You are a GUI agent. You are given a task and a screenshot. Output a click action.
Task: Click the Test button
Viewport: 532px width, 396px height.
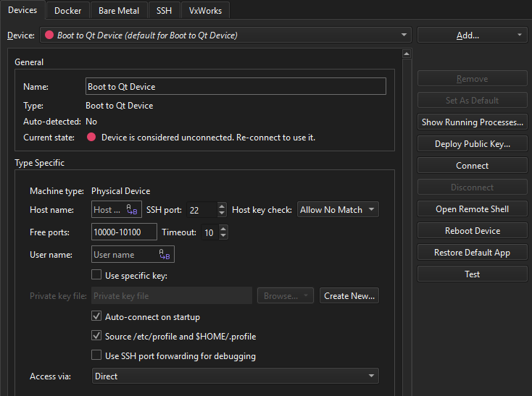(x=473, y=274)
